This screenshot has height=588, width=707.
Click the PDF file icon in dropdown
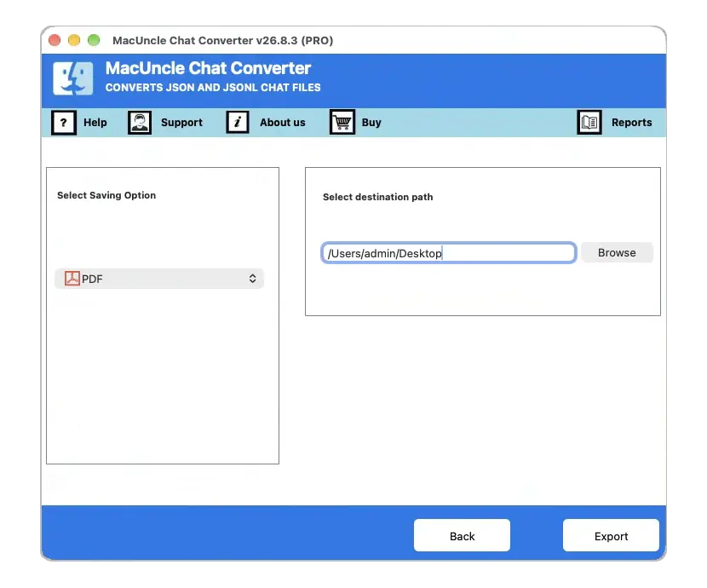72,278
